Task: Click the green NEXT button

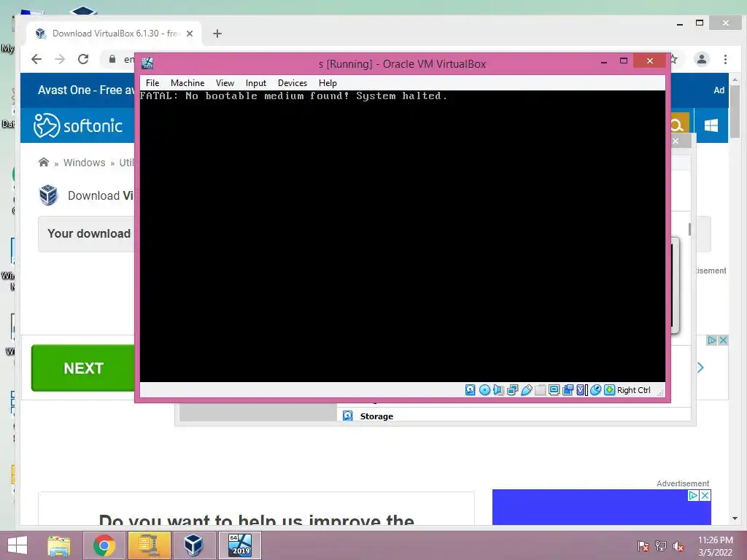Action: click(83, 368)
